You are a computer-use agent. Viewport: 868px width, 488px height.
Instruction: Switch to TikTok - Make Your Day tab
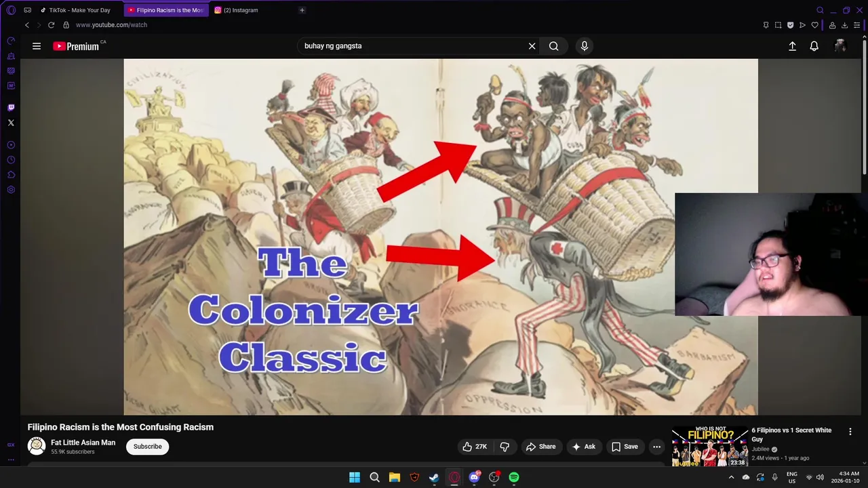point(79,10)
